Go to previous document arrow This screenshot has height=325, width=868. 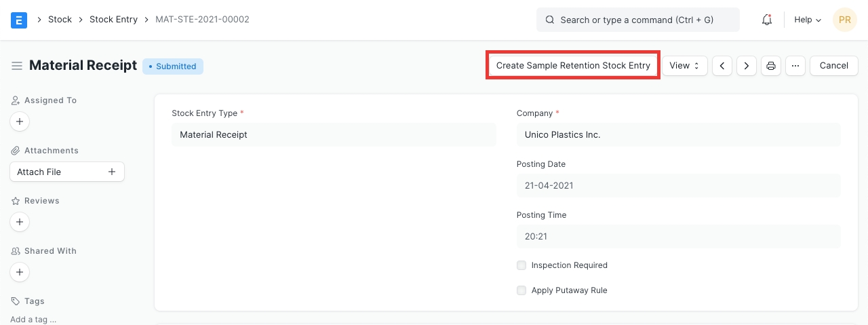(722, 66)
